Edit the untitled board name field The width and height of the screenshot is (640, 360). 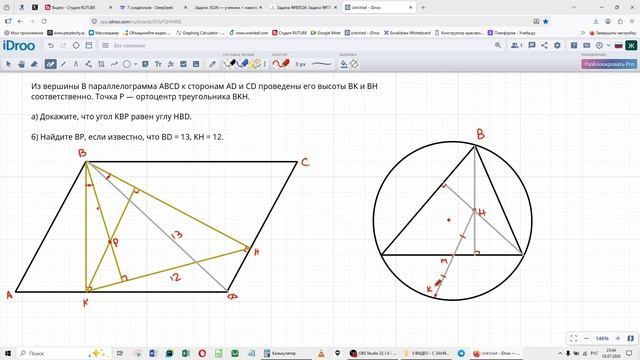click(x=130, y=46)
